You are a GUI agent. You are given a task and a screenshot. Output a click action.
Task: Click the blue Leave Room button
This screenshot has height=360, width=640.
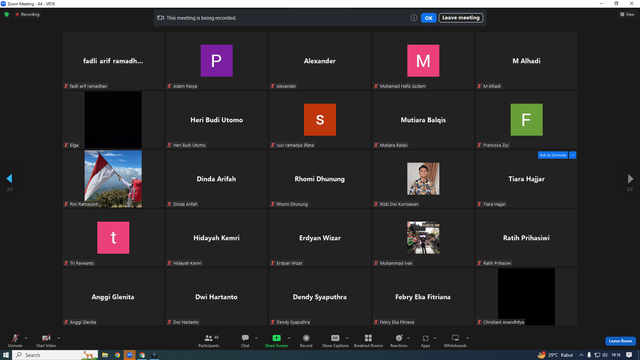click(x=620, y=341)
